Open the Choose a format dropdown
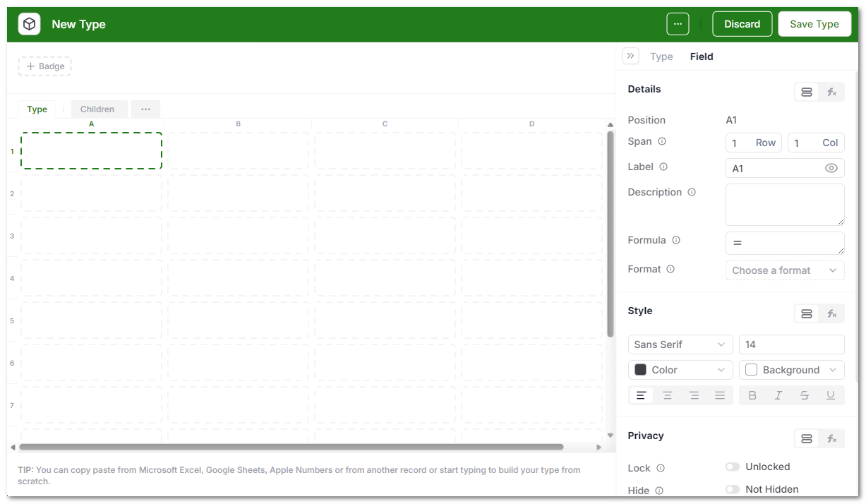 coord(784,270)
